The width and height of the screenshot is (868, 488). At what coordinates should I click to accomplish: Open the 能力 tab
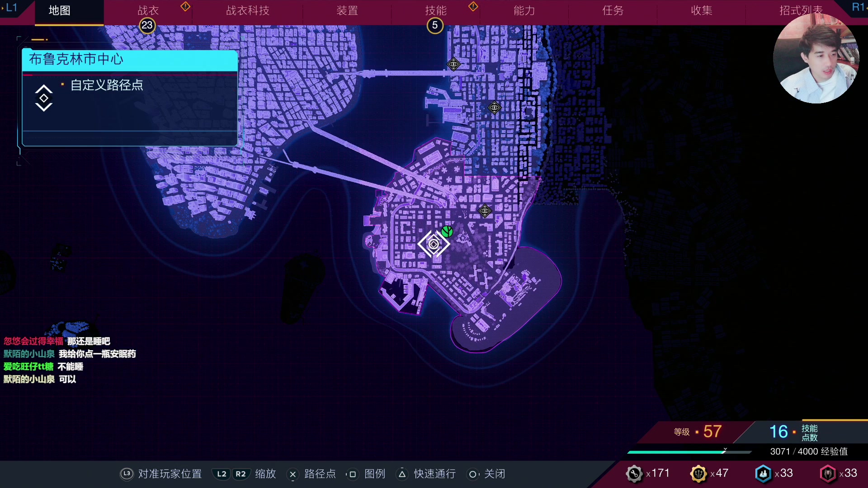point(524,10)
